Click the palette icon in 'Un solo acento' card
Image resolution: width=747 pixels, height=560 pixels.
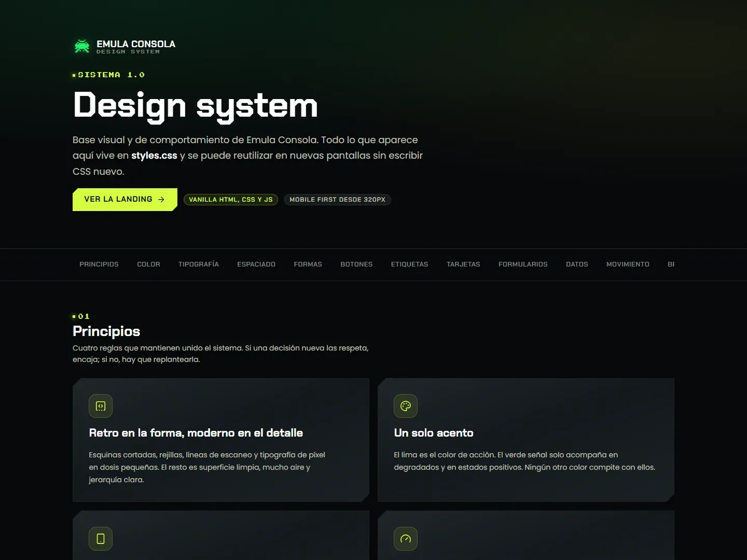coord(406,406)
